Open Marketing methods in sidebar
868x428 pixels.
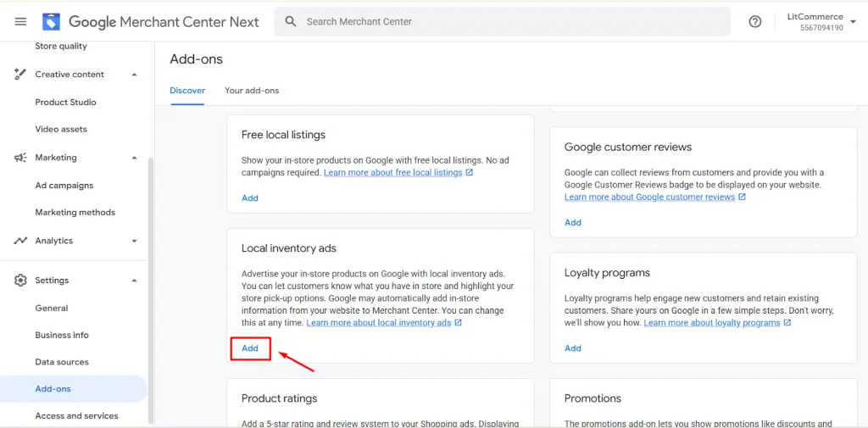pyautogui.click(x=75, y=213)
